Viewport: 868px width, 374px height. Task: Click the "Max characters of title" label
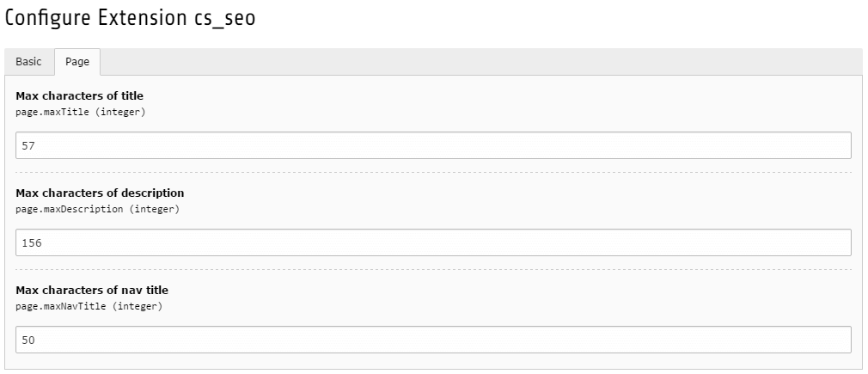(79, 95)
